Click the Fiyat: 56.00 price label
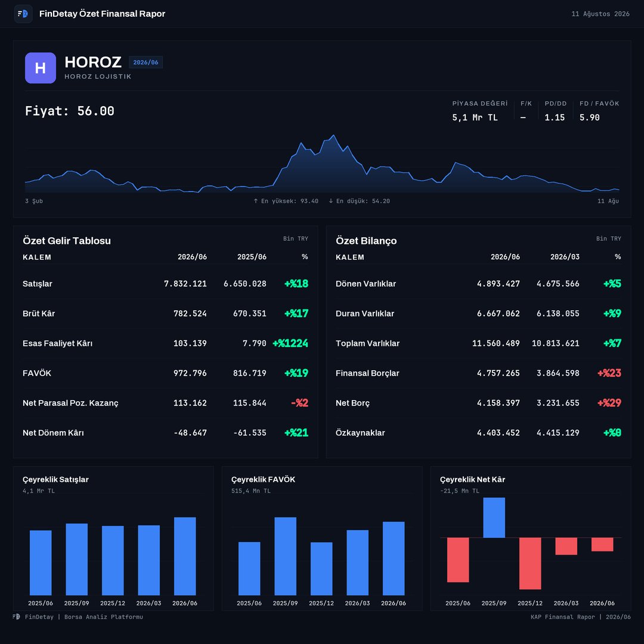The image size is (644, 644). [70, 111]
